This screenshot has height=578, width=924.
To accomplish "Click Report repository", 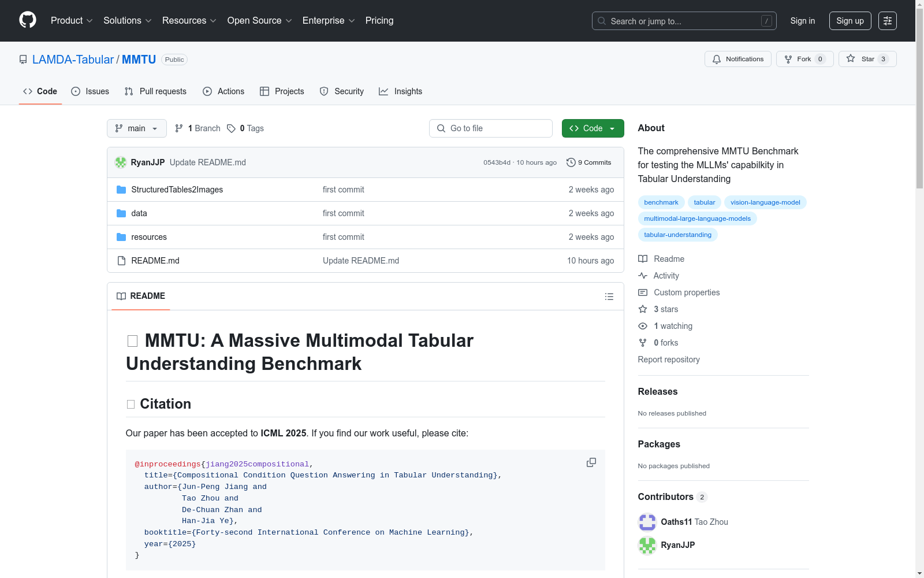I will (x=669, y=360).
